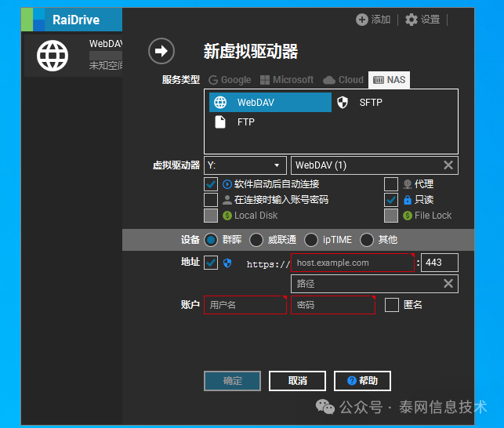504x428 pixels.
Task: Click the 确定 confirm button
Action: coord(232,381)
